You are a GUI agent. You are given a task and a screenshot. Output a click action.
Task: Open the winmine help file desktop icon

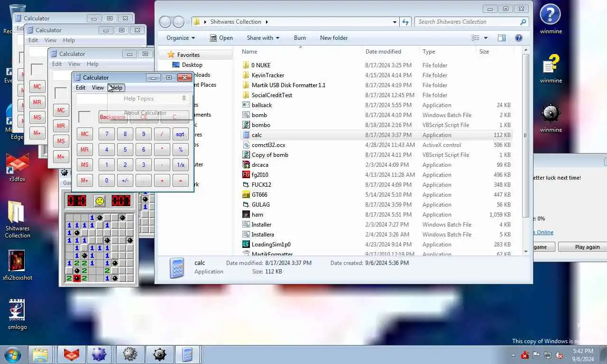pos(551,68)
